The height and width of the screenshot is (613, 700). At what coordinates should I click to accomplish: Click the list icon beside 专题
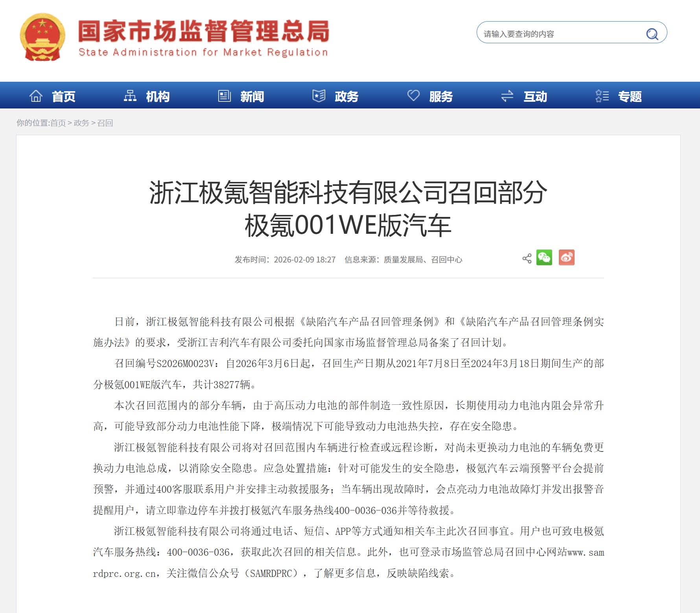602,96
